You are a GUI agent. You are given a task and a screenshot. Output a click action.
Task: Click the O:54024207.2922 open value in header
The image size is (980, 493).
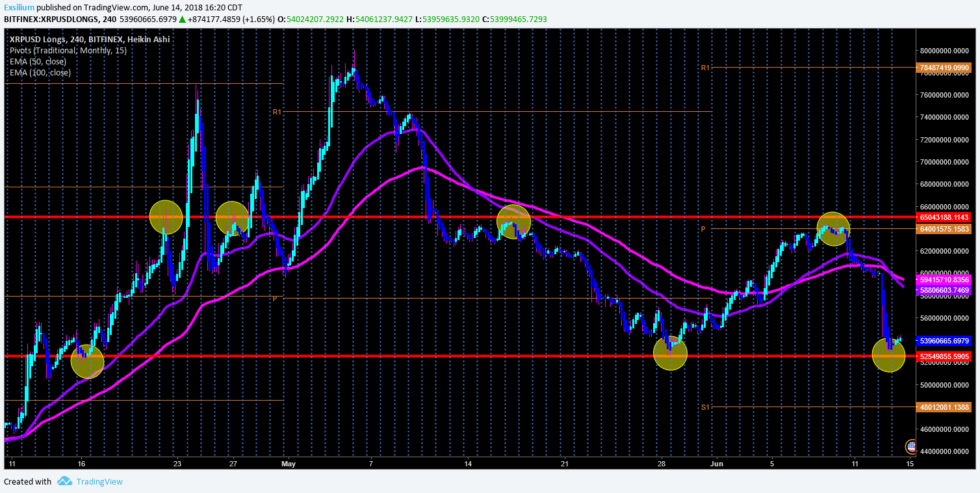point(311,20)
